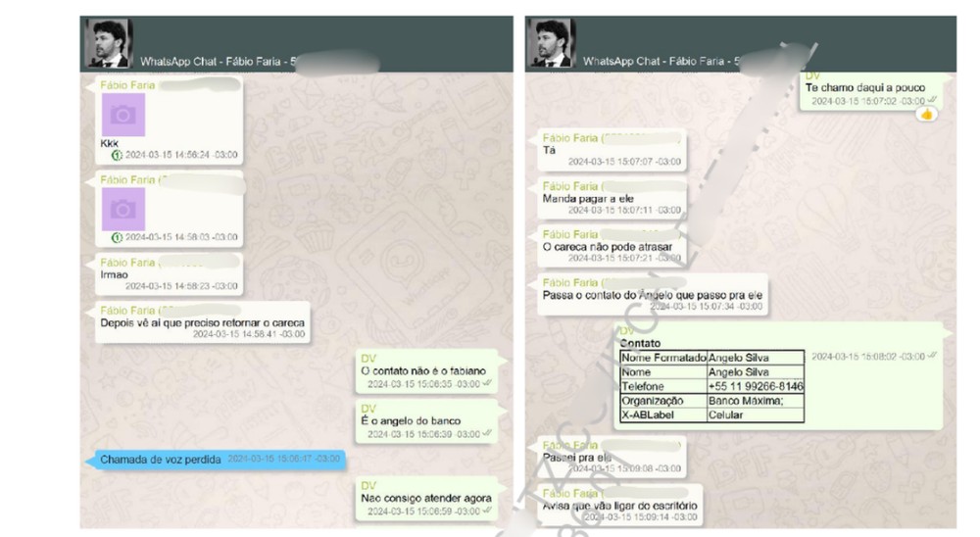
Task: Click the 'Angelo Silva' Nome Formatado cell
Action: [x=756, y=358]
